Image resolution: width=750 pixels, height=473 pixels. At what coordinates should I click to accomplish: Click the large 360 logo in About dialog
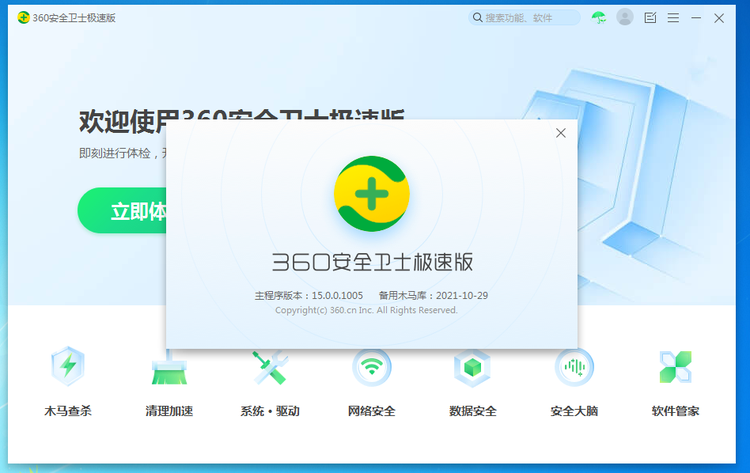(x=372, y=194)
